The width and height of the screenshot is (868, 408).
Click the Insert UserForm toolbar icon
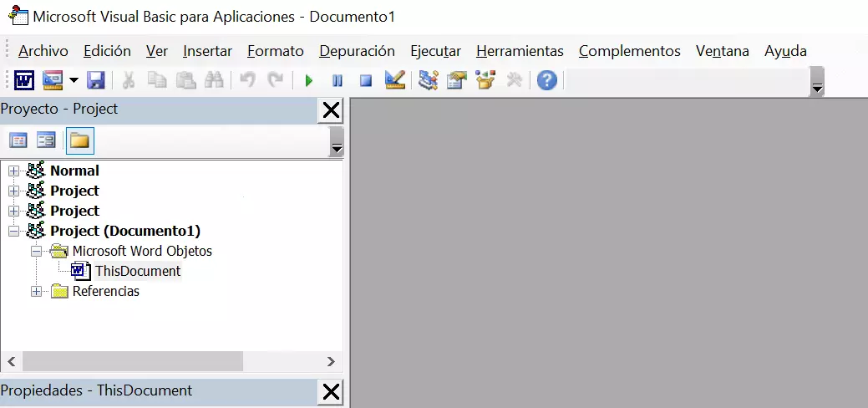tap(53, 81)
